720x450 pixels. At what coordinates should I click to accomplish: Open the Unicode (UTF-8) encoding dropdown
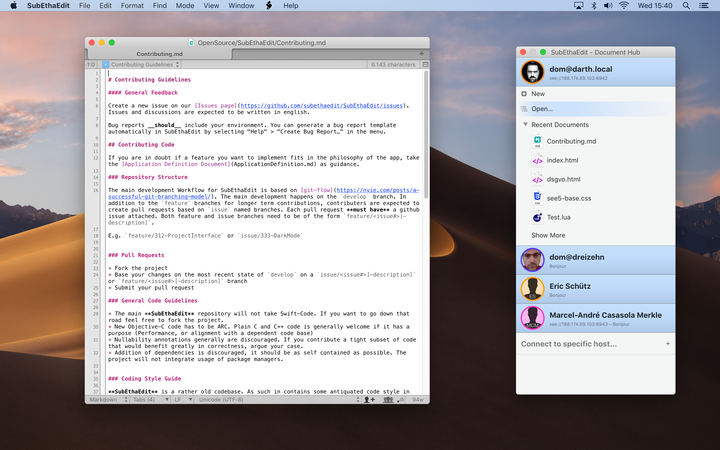tap(278, 399)
